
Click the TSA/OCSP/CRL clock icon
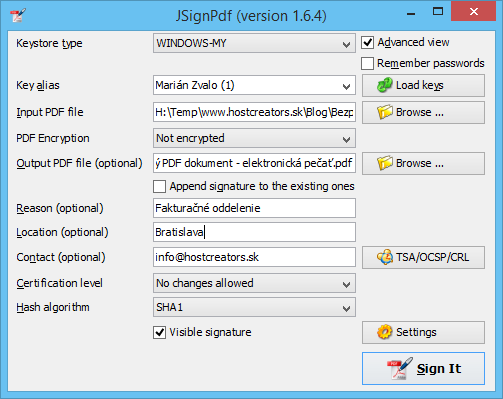tap(385, 257)
